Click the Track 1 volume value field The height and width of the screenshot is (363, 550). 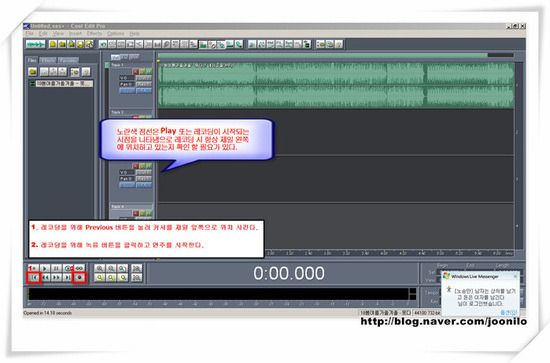pos(127,78)
